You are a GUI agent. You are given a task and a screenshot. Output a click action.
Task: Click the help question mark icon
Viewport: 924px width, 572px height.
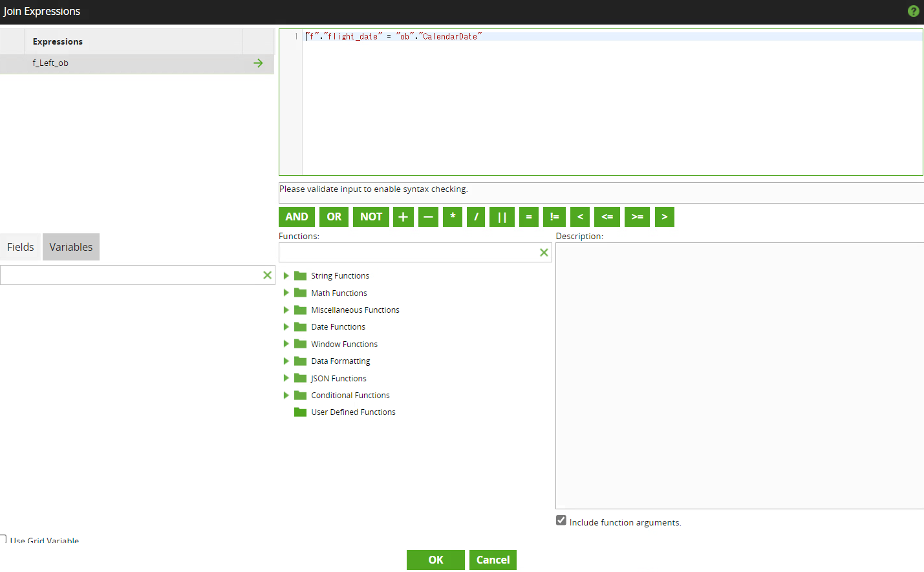point(913,11)
